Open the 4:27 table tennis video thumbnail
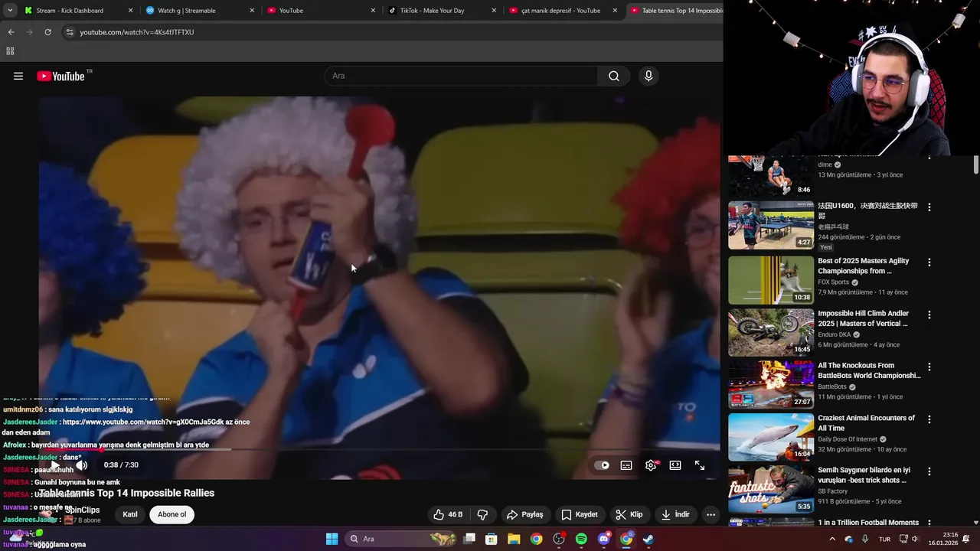 [771, 225]
